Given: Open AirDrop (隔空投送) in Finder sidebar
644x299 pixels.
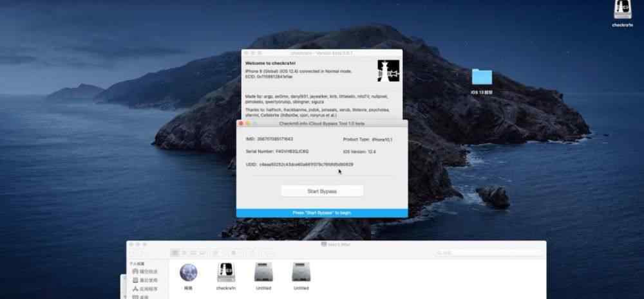Looking at the screenshot, I should [147, 271].
